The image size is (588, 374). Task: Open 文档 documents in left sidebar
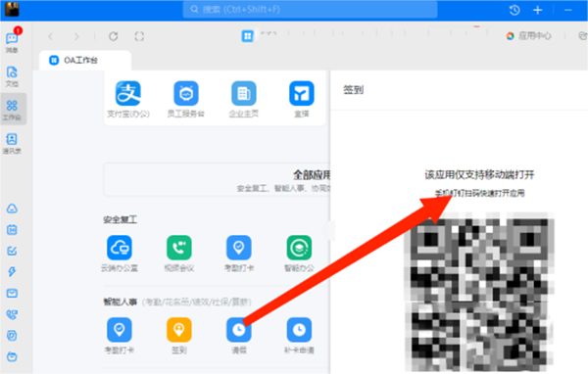coord(12,76)
